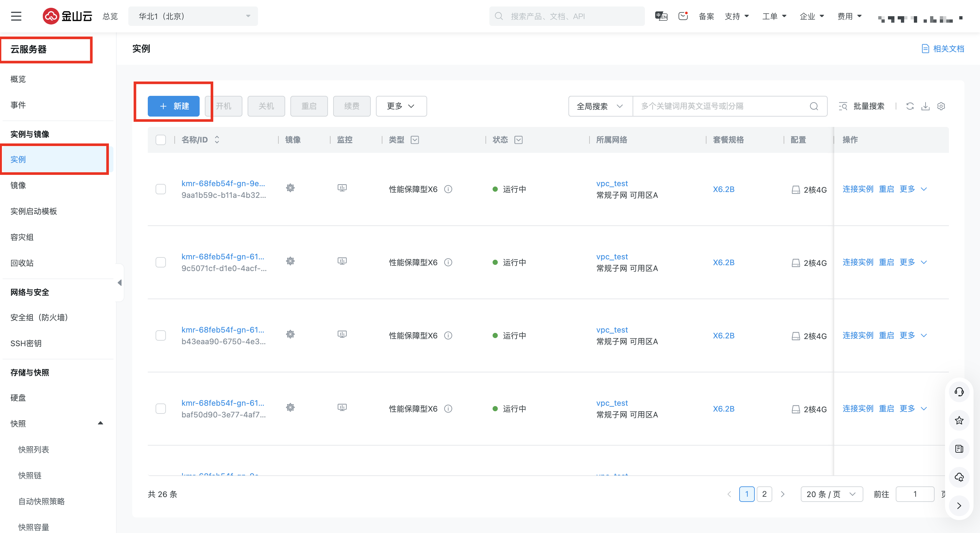Click the info icon next to 性能保障型X6
This screenshot has height=533, width=980.
click(448, 189)
